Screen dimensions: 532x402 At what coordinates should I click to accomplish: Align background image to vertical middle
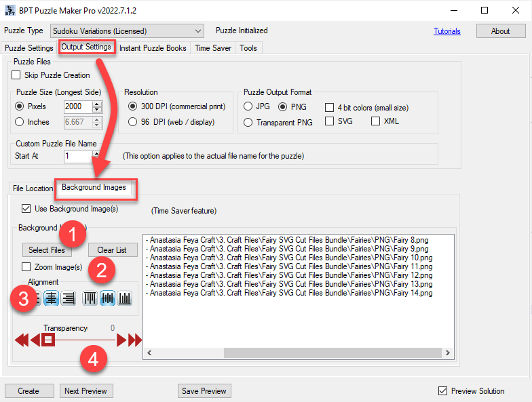[x=107, y=298]
